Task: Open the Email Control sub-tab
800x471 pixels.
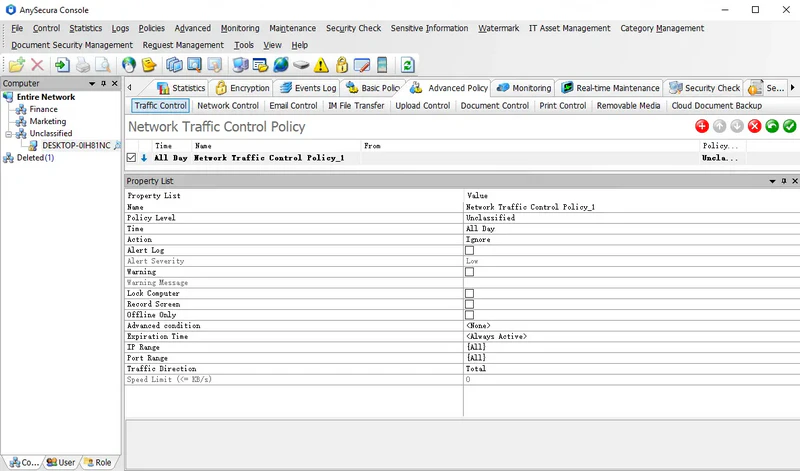Action: [293, 106]
